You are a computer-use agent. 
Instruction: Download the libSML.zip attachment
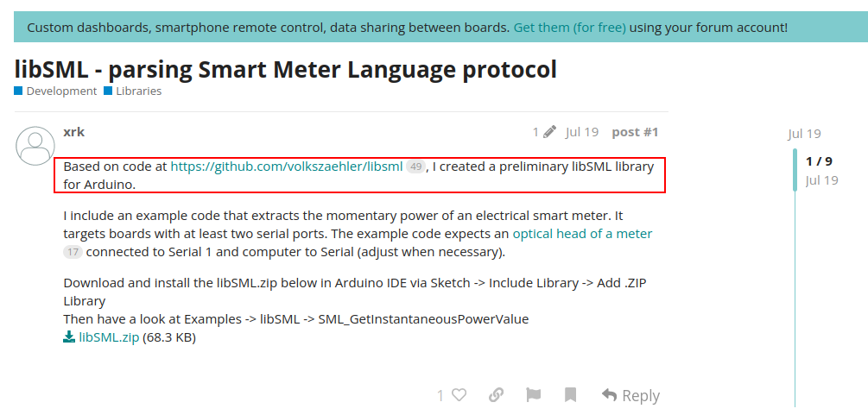(x=109, y=337)
